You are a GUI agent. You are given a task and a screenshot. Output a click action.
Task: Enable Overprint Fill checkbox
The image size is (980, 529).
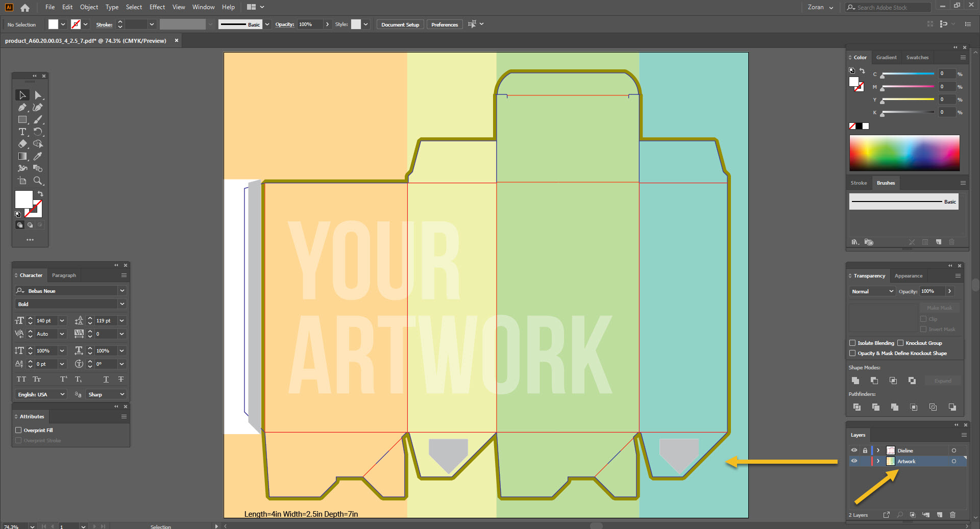click(18, 430)
